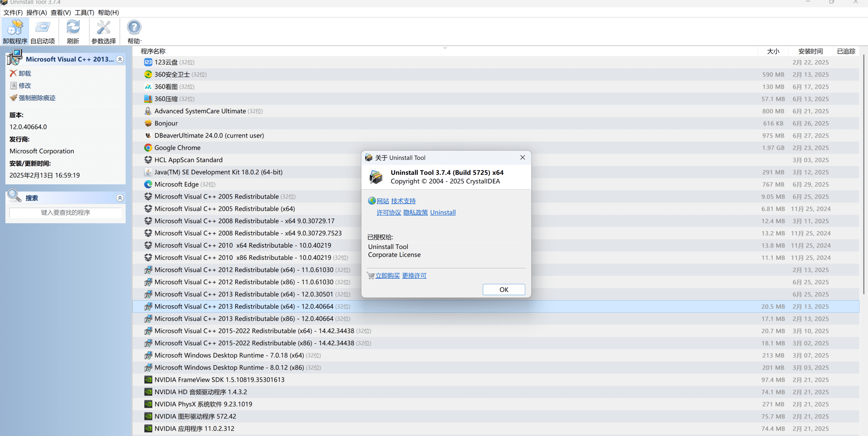868x436 pixels.
Task: Click the 1.97 GB size of Google Chrome
Action: (x=773, y=148)
